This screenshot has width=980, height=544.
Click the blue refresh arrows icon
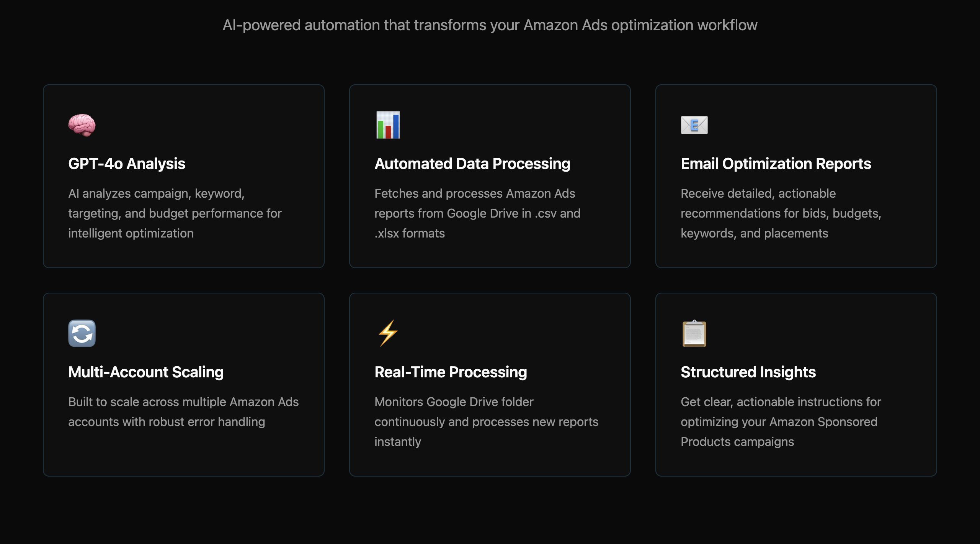pyautogui.click(x=82, y=333)
